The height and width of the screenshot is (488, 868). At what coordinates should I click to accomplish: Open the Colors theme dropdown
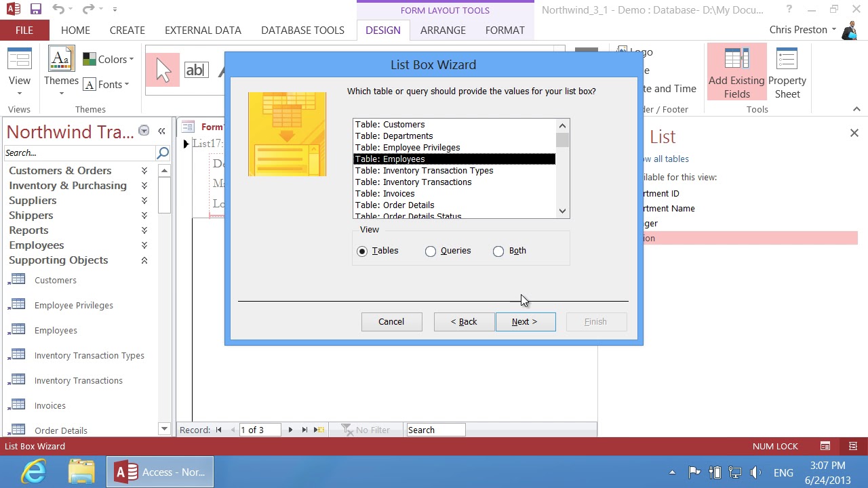click(x=108, y=59)
